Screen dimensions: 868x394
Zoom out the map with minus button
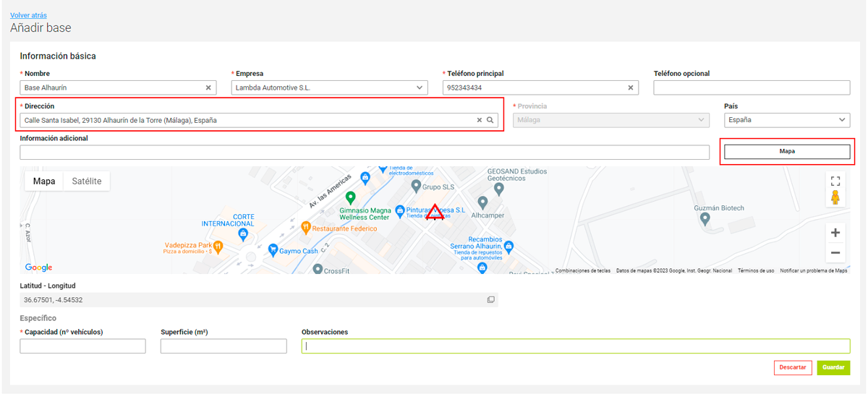835,252
